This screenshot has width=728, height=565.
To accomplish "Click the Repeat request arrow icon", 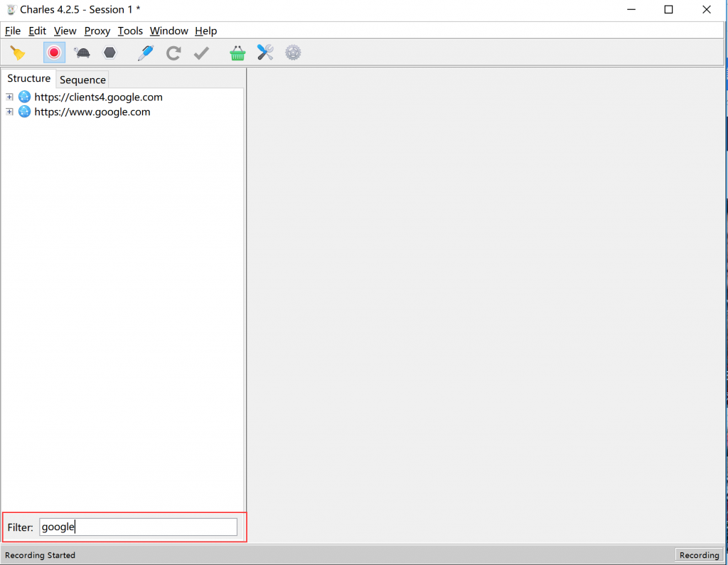I will (x=173, y=53).
